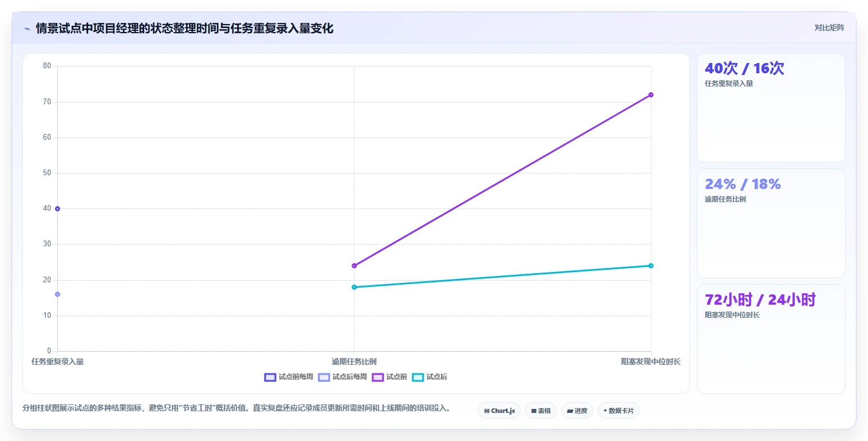Click the 对比矩阵 label in header
The width and height of the screenshot is (868, 441).
[829, 27]
